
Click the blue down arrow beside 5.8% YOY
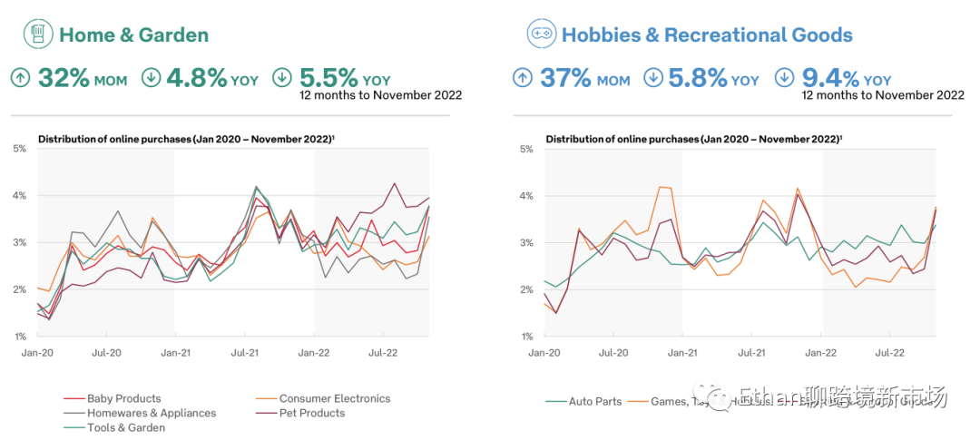653,78
